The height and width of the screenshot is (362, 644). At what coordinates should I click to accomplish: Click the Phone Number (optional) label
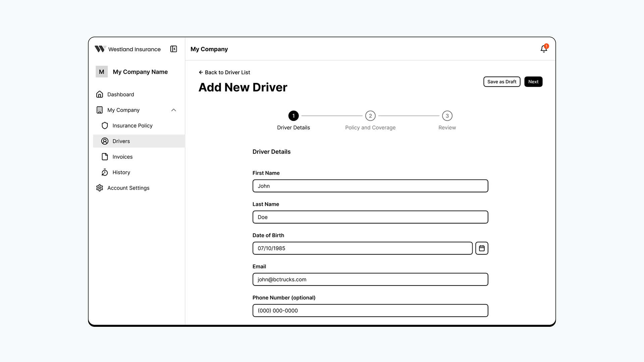[284, 298]
